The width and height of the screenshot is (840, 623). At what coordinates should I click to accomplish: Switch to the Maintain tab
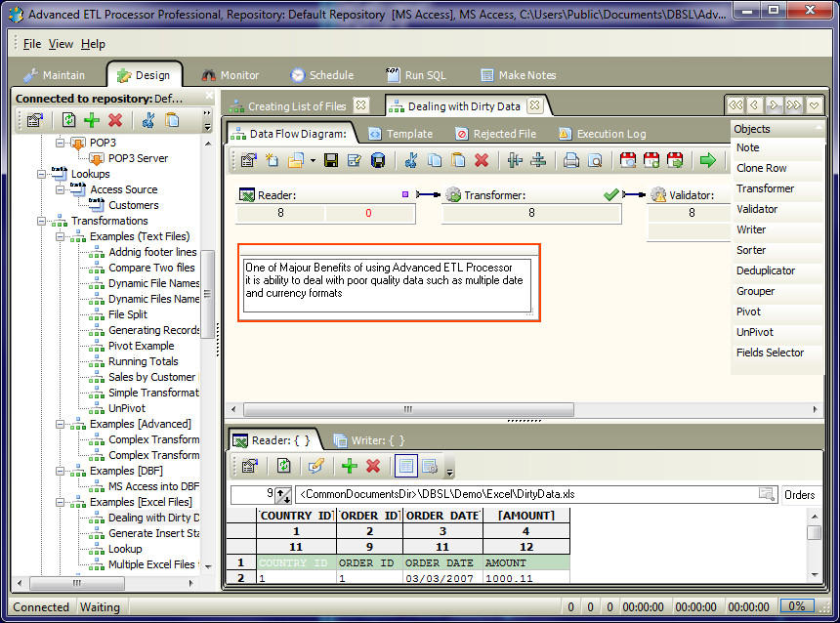54,75
